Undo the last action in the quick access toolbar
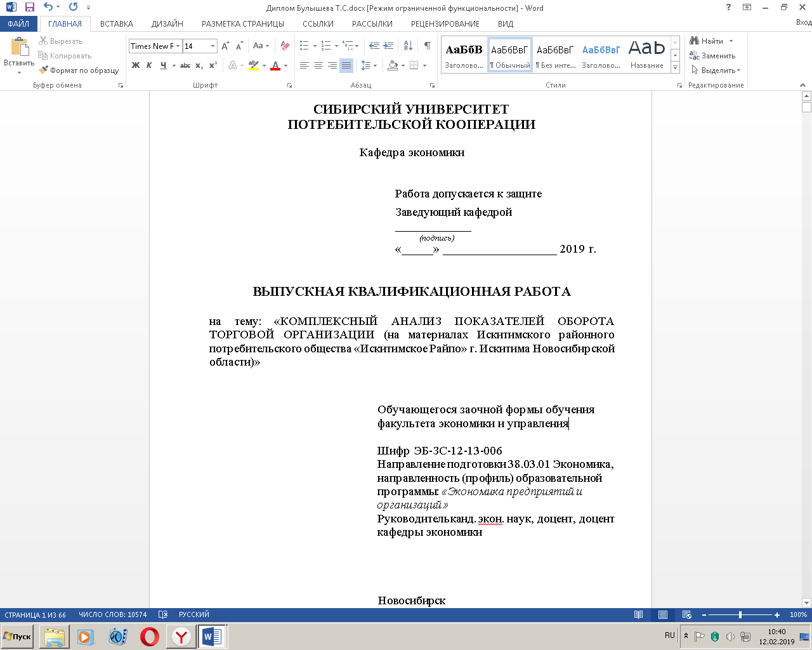The height and width of the screenshot is (650, 812). coord(48,8)
